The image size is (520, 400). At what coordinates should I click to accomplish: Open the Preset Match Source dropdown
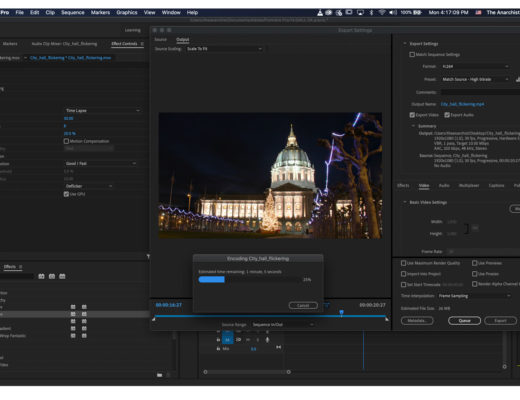point(475,79)
